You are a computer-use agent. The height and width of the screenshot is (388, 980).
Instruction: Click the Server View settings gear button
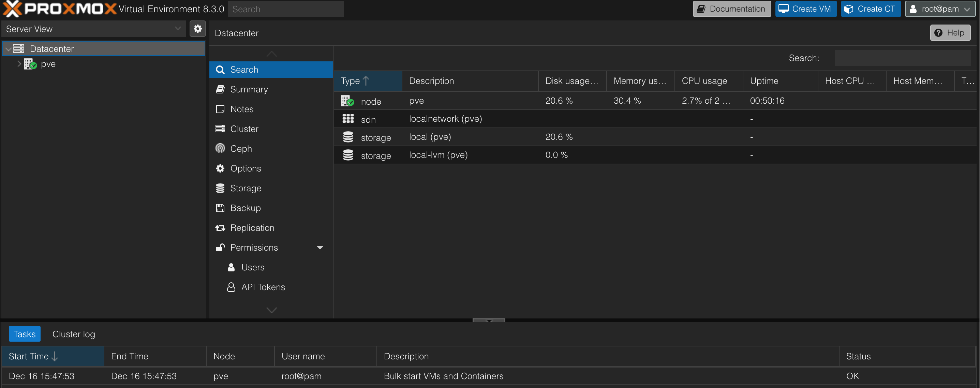click(x=197, y=29)
